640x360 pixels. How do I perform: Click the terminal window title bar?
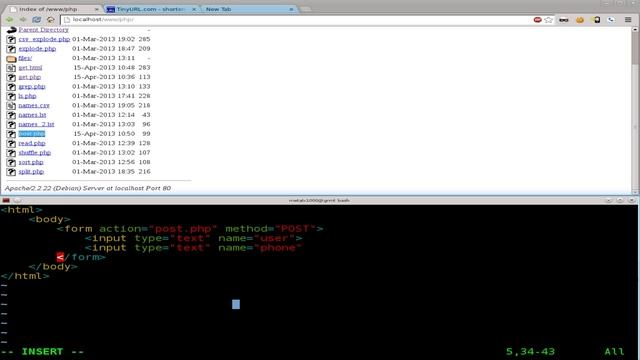pyautogui.click(x=318, y=200)
